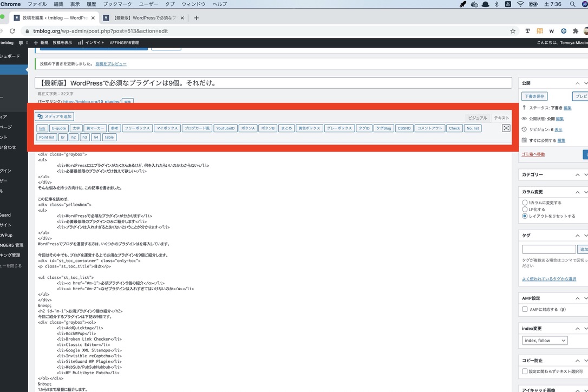Collapse the タグ panel
The image size is (588, 392).
pyautogui.click(x=578, y=236)
